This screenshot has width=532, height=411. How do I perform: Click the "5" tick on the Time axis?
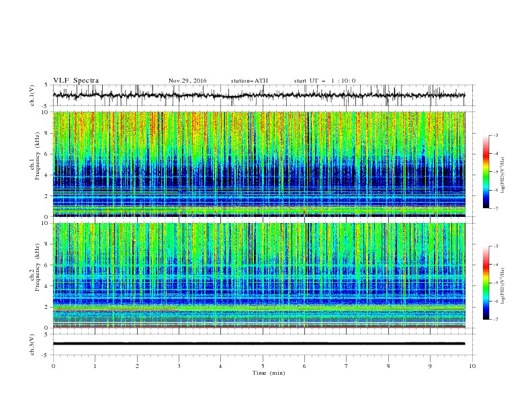pos(263,366)
